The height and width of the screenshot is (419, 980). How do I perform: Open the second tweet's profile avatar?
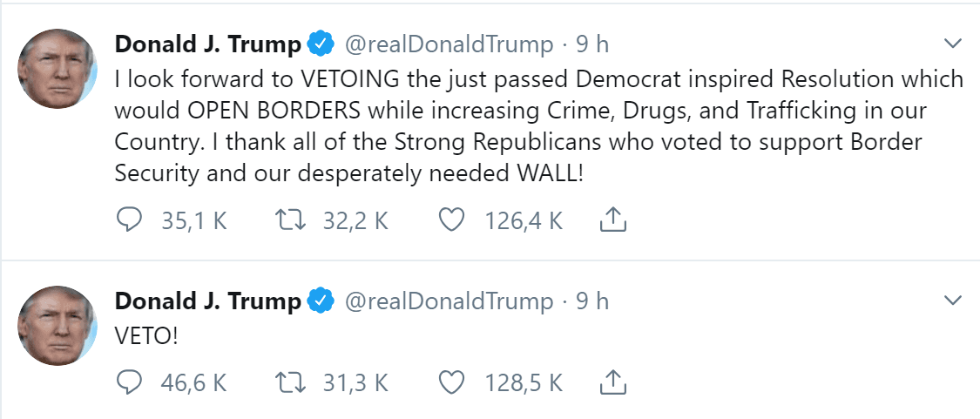[57, 326]
